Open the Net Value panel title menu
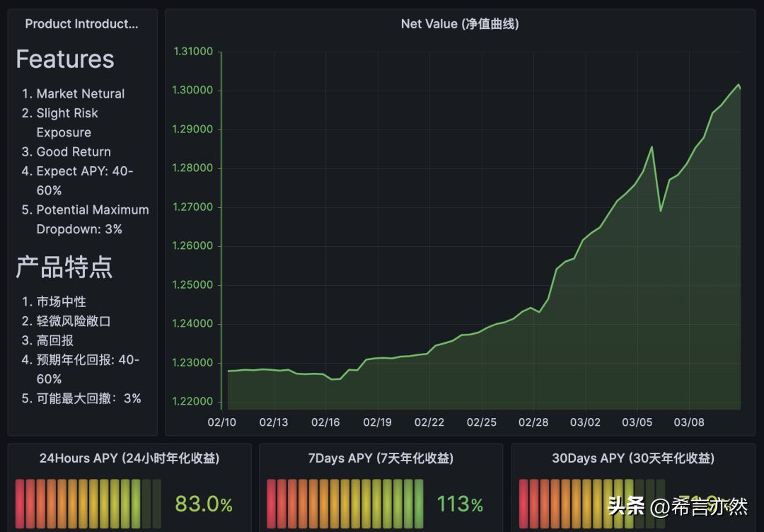The image size is (764, 532). 459,24
